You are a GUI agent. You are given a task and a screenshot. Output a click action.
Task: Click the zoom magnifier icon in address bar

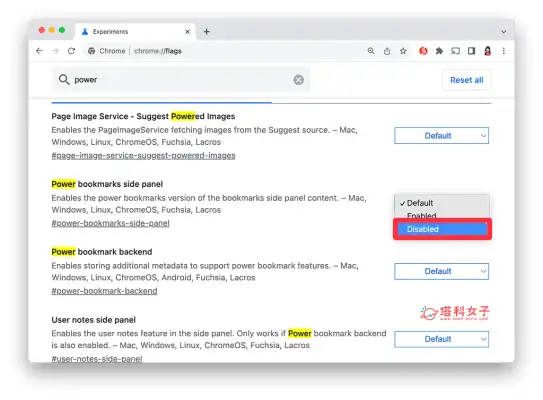[x=371, y=51]
